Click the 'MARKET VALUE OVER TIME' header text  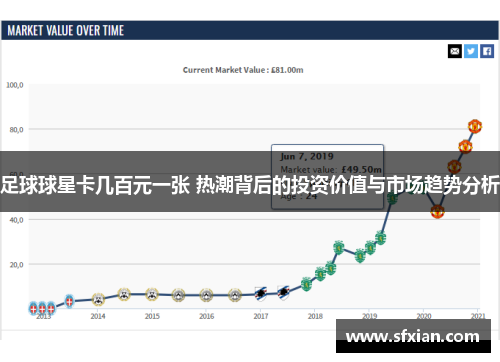(x=66, y=31)
